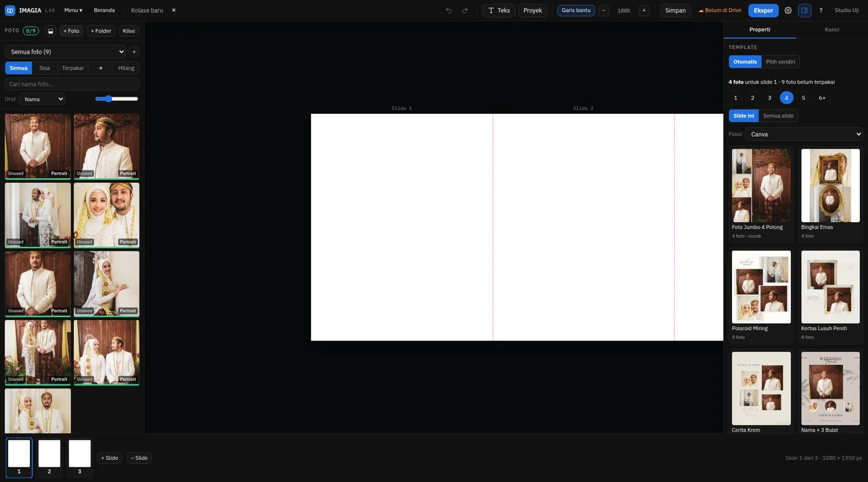
Task: Choose Foto Jumbo 4 Potong template
Action: point(761,194)
